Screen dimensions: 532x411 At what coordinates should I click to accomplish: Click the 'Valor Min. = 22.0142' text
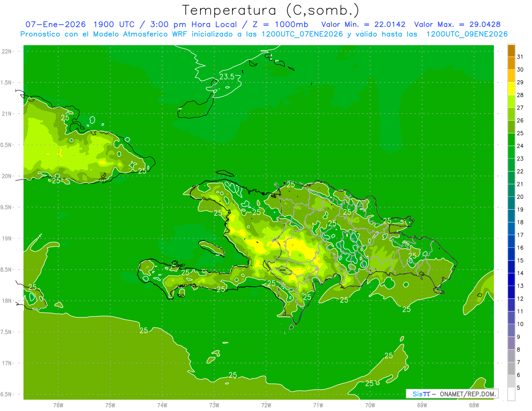tap(364, 24)
